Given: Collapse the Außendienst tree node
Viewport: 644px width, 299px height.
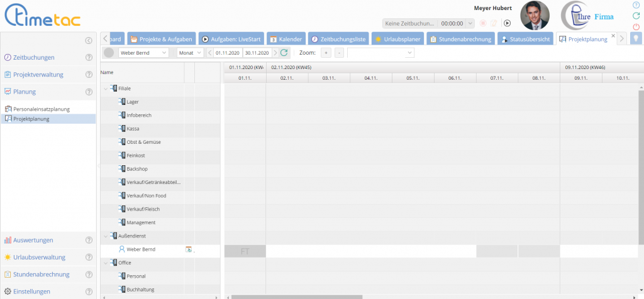Looking at the screenshot, I should [106, 236].
